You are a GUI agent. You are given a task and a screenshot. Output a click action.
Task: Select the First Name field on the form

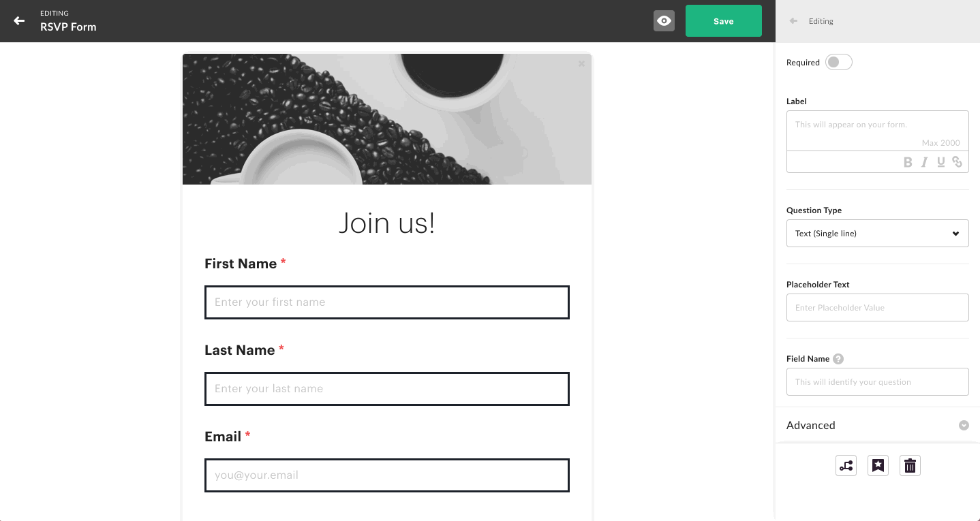point(387,302)
